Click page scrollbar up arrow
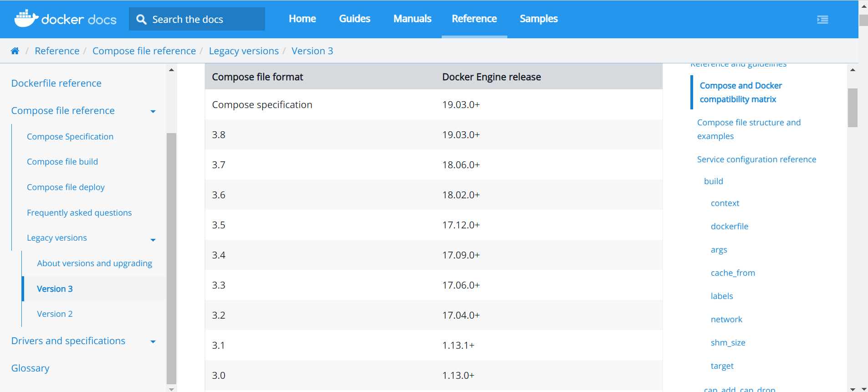The height and width of the screenshot is (392, 868). [x=863, y=6]
